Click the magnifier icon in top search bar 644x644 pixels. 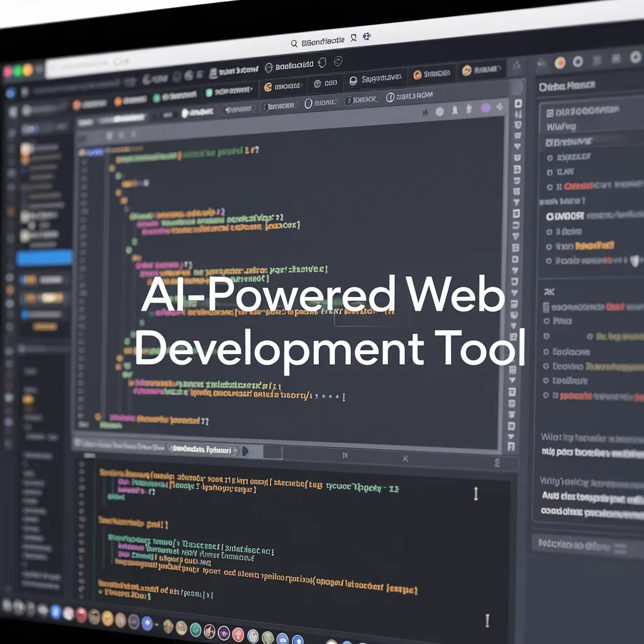[294, 43]
